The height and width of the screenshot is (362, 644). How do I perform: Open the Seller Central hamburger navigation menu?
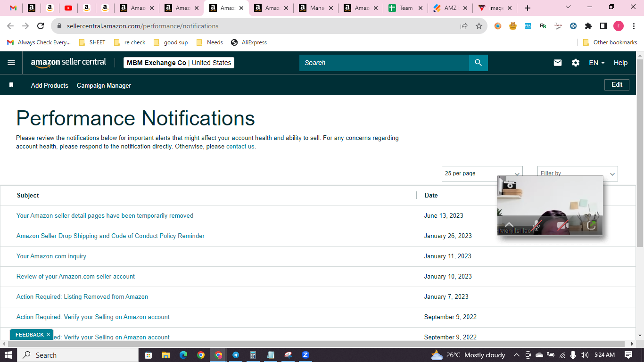click(x=11, y=63)
